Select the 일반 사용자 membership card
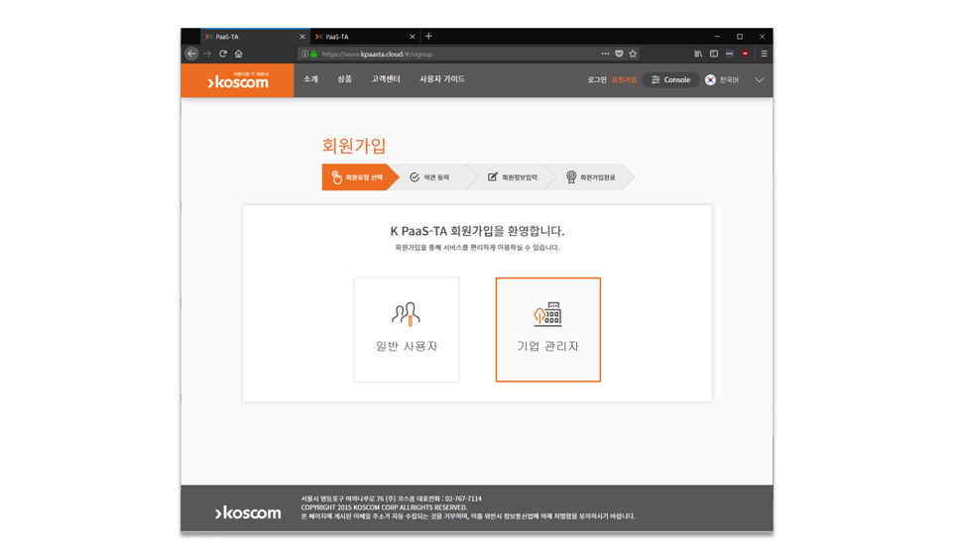 tap(407, 329)
